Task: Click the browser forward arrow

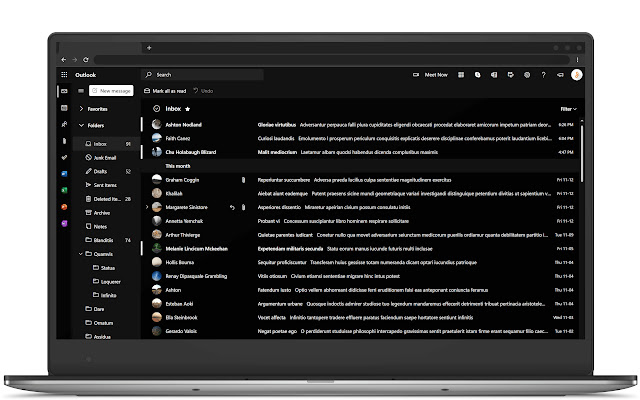Action: (x=75, y=60)
